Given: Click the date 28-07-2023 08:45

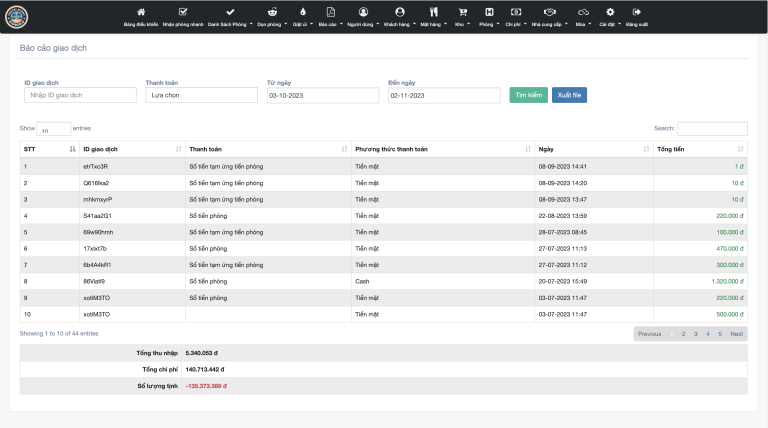Looking at the screenshot, I should (563, 232).
